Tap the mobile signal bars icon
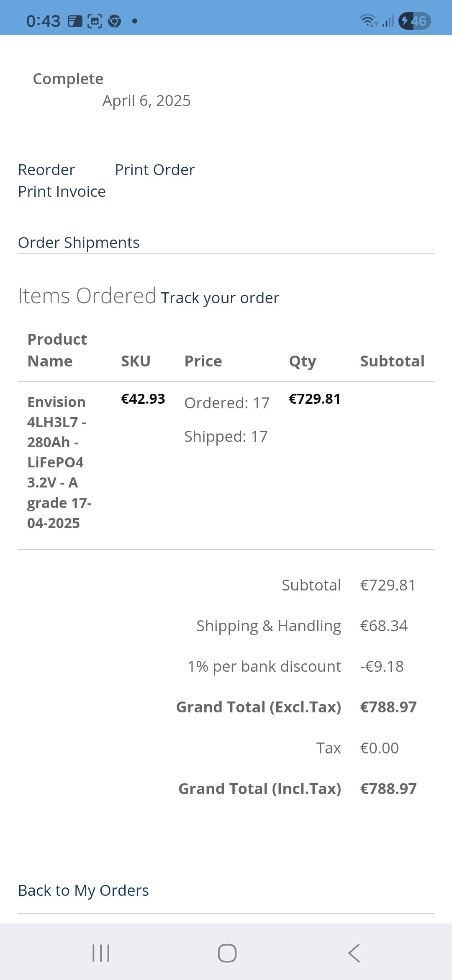Screen dimensions: 452x980 click(x=388, y=21)
